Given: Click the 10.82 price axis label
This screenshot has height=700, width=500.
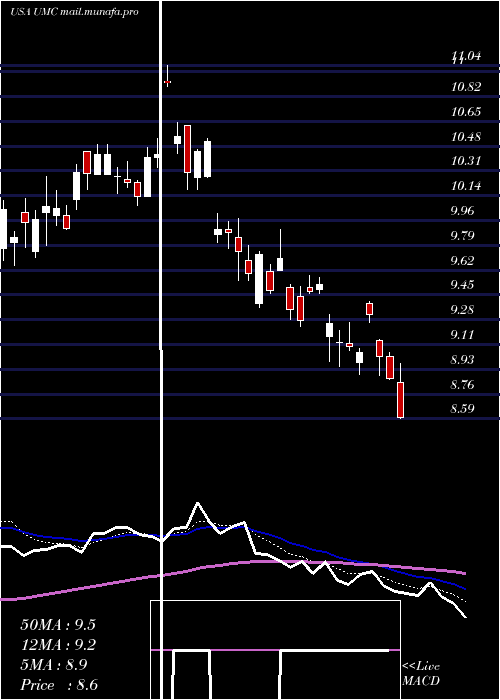Looking at the screenshot, I should 466,87.
